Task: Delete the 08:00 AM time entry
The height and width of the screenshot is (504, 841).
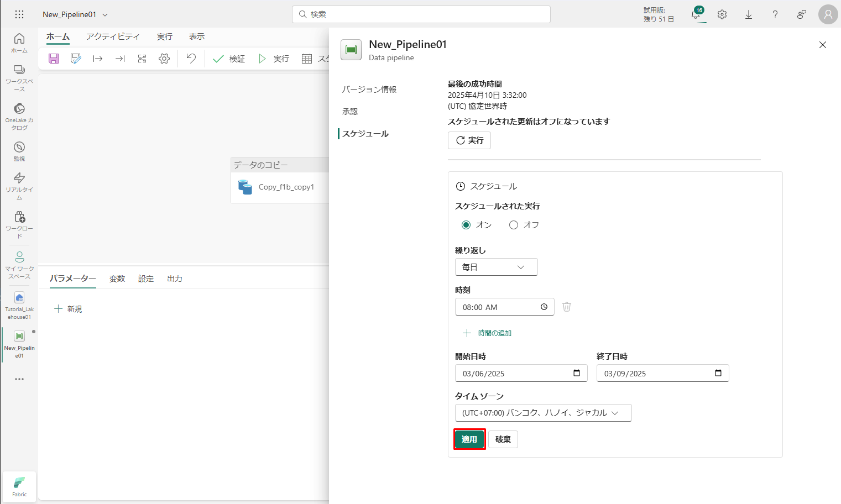Action: pyautogui.click(x=567, y=307)
